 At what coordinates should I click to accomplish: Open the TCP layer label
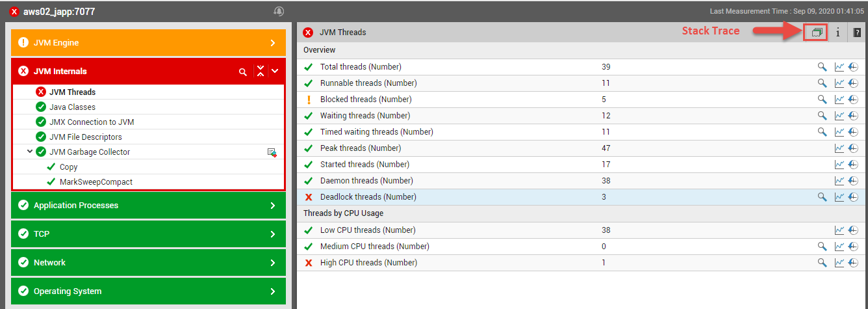42,234
